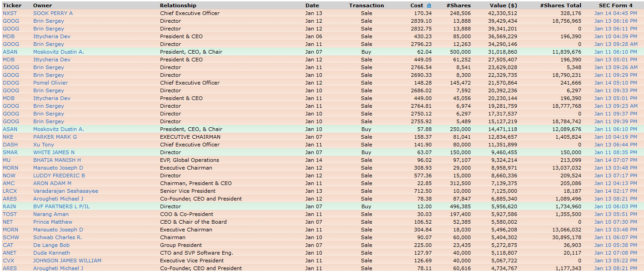
Task: Open the MU ticker link
Action: point(6,160)
